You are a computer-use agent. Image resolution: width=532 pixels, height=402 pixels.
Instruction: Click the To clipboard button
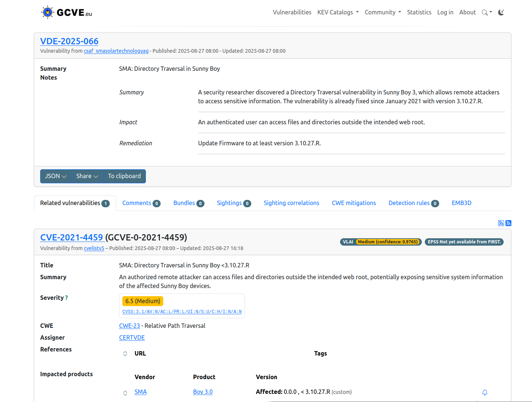point(125,176)
